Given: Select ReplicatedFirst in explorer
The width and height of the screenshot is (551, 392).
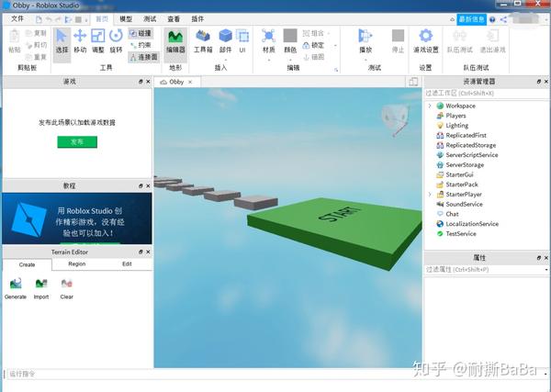Looking at the screenshot, I should tap(466, 135).
